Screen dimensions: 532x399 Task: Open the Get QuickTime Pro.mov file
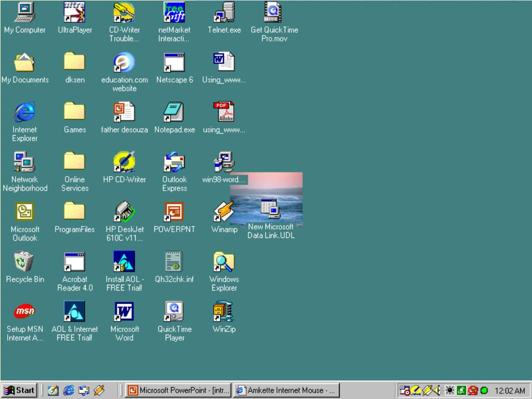274,12
